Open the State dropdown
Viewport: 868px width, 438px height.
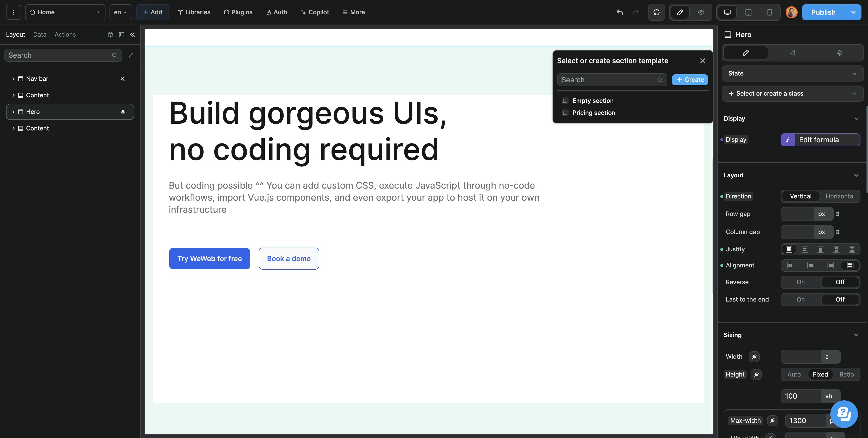coord(792,74)
